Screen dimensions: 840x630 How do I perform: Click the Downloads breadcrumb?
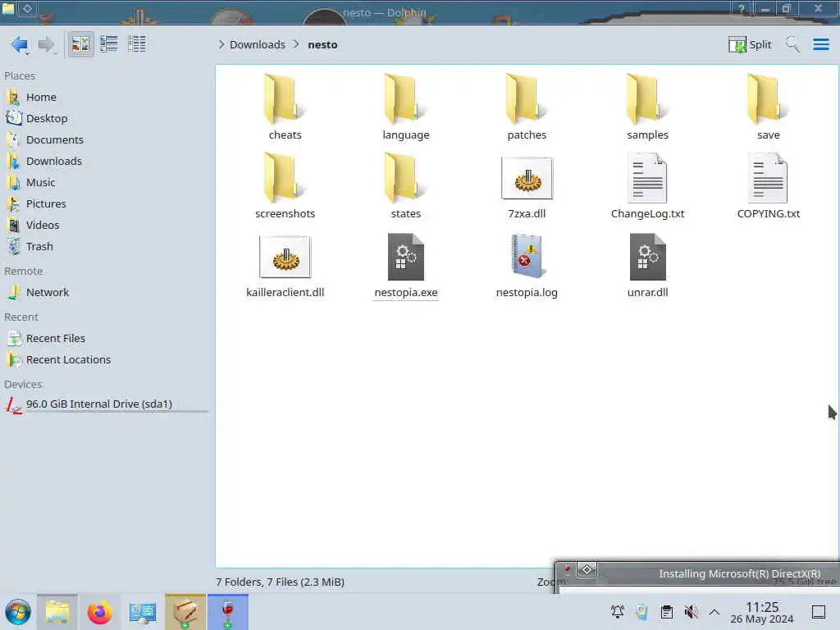tap(257, 44)
